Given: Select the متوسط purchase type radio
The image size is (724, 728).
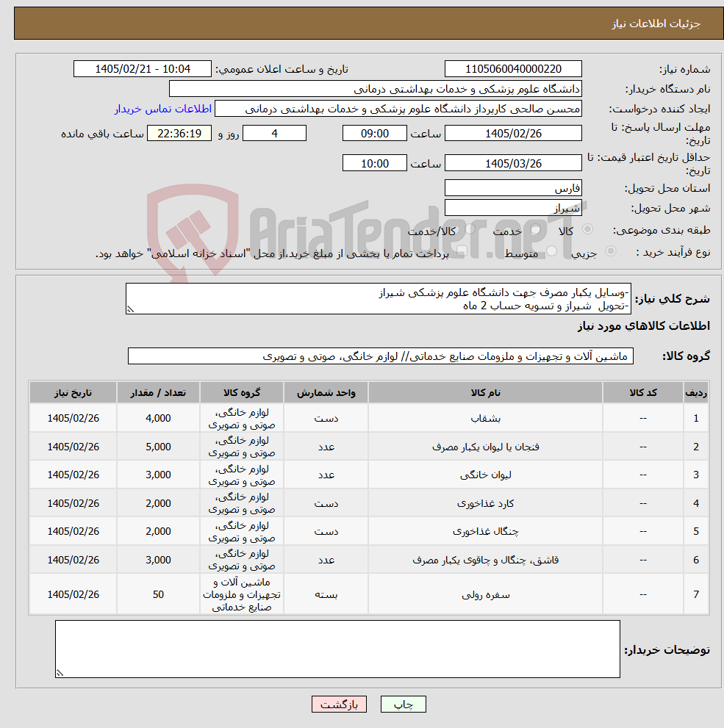Looking at the screenshot, I should click(x=552, y=251).
